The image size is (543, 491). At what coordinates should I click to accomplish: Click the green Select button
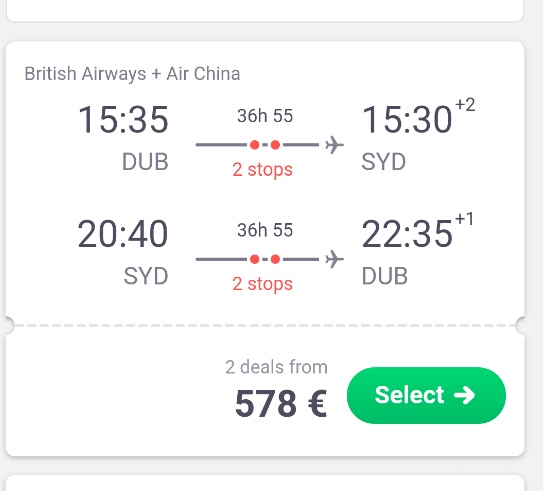click(x=426, y=395)
